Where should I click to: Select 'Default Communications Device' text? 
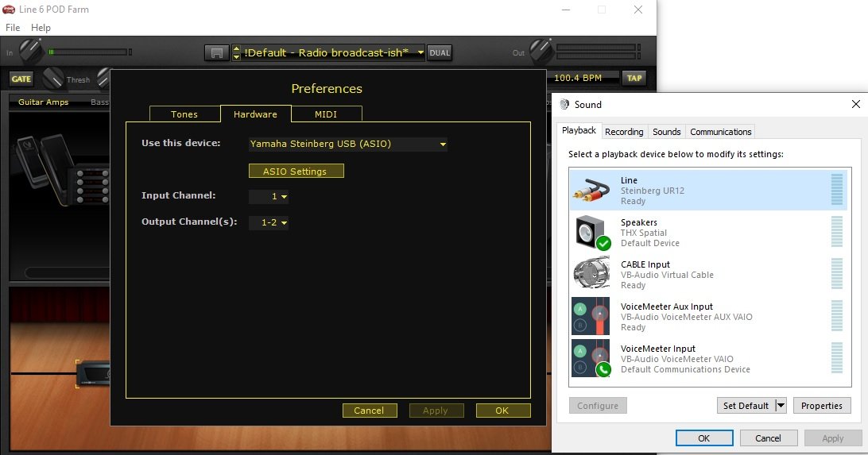pyautogui.click(x=685, y=369)
